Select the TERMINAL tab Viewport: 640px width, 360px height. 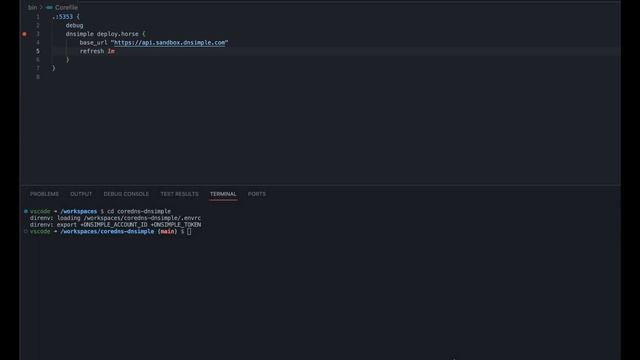click(223, 194)
